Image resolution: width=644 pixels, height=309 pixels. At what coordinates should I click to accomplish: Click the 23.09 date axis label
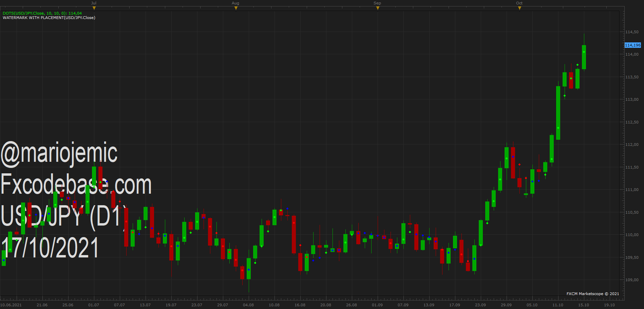click(480, 305)
